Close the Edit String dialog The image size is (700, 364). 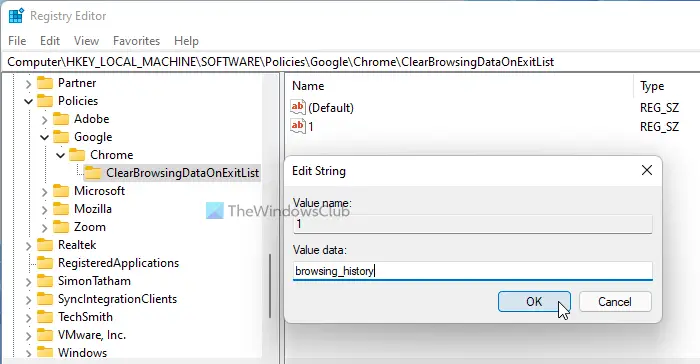click(x=646, y=170)
